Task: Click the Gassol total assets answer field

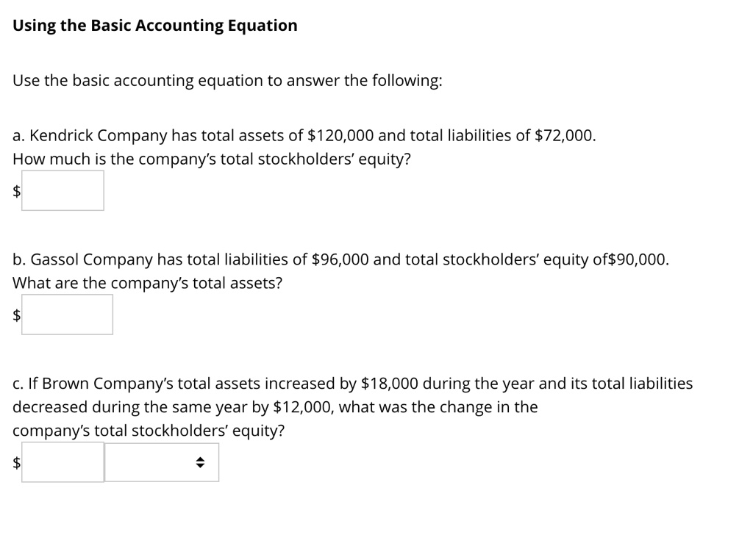Action: (x=67, y=315)
